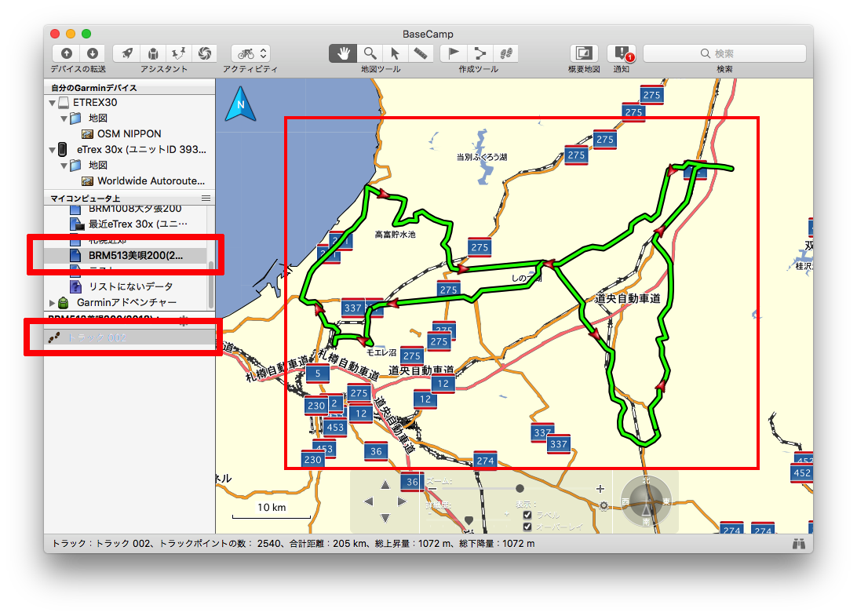
Task: Click 北 on the compass
Action: (x=646, y=480)
